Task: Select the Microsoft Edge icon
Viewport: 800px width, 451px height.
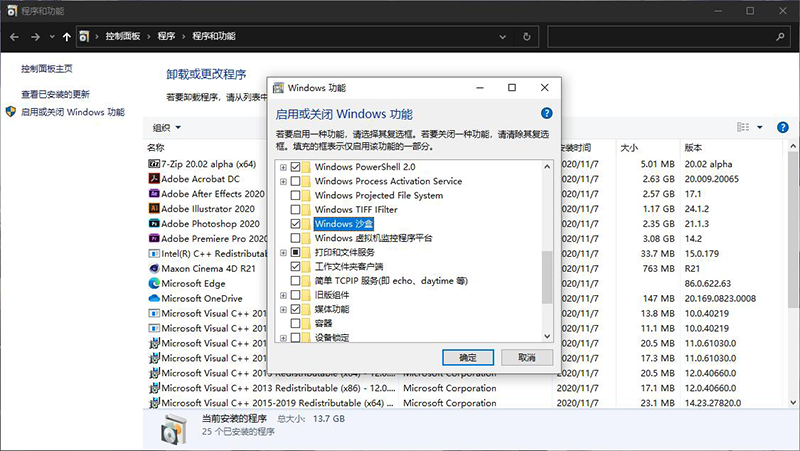Action: [154, 283]
